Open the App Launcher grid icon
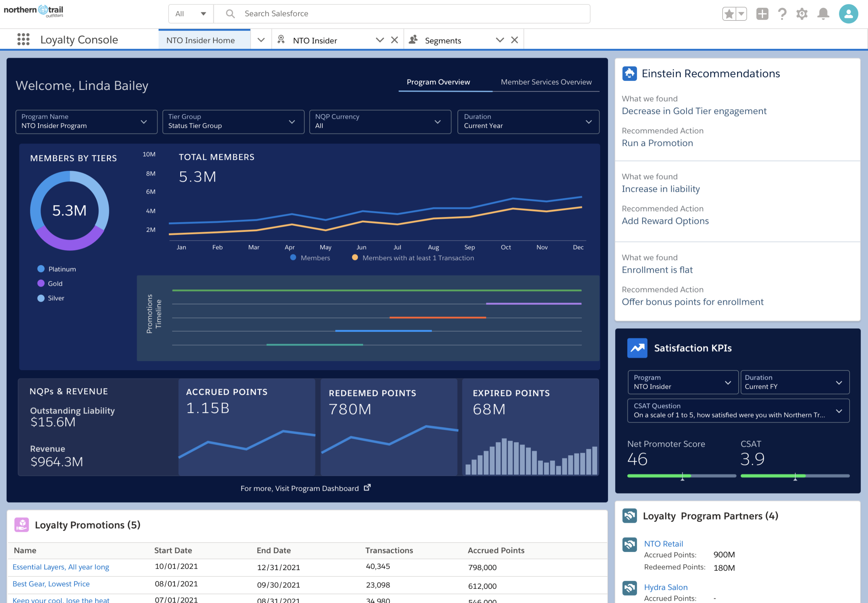Image resolution: width=868 pixels, height=603 pixels. pos(23,39)
